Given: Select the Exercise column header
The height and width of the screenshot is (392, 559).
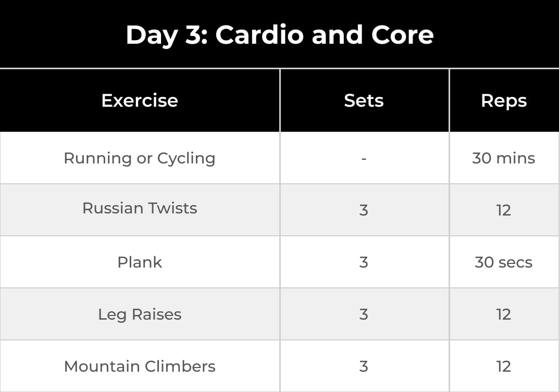Looking at the screenshot, I should (x=140, y=100).
